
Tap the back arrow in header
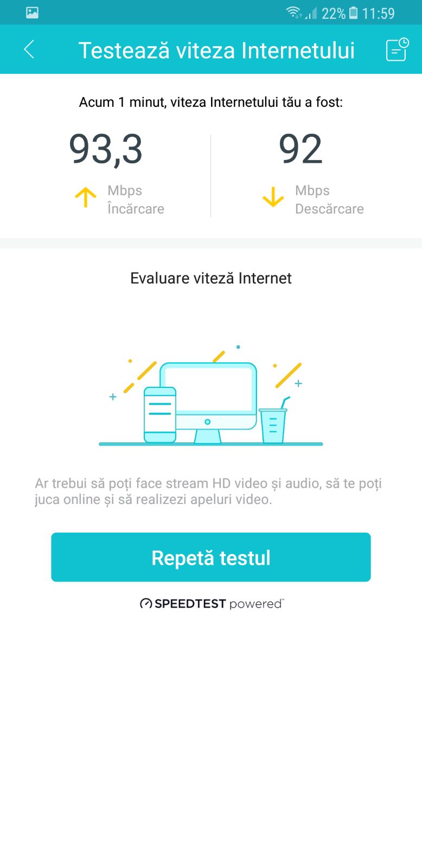coord(29,49)
